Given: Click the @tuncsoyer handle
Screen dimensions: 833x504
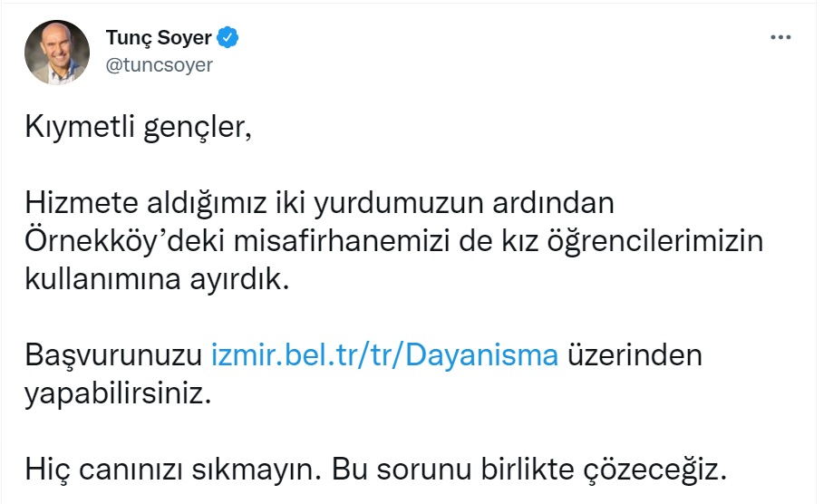Looking at the screenshot, I should 160,65.
